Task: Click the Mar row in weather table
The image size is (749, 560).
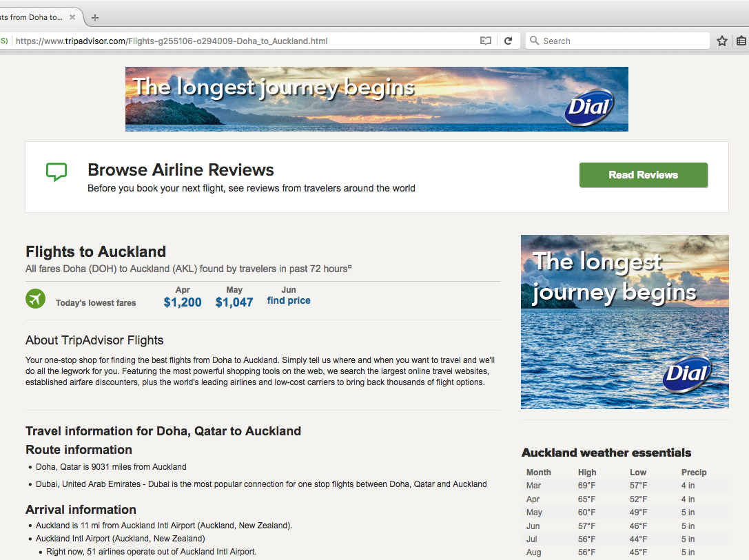Action: (x=625, y=486)
